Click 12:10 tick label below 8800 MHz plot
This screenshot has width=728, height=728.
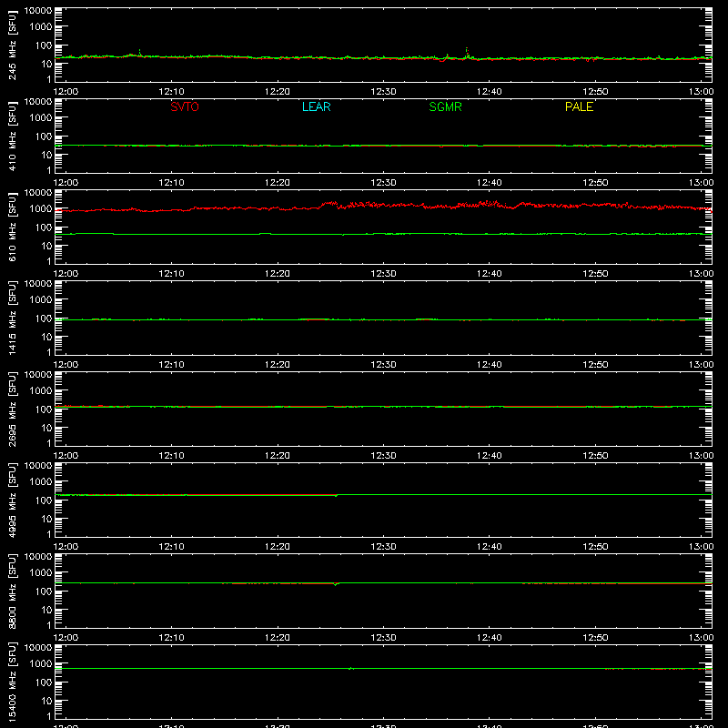[171, 638]
